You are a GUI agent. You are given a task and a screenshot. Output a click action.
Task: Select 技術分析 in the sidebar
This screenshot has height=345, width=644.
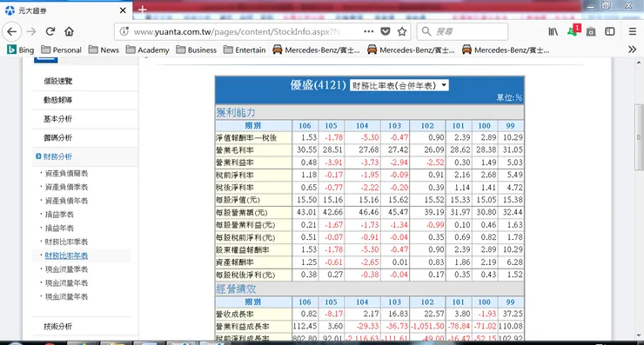point(58,327)
